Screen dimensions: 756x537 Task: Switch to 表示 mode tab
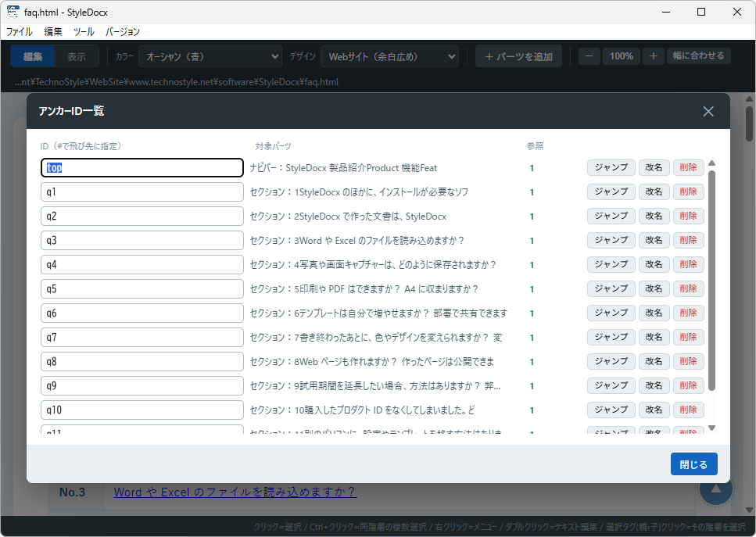point(77,56)
